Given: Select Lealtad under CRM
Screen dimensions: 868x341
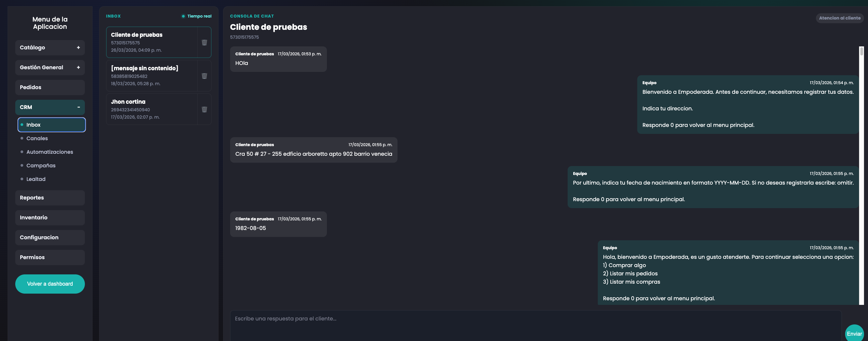Looking at the screenshot, I should click(x=36, y=179).
